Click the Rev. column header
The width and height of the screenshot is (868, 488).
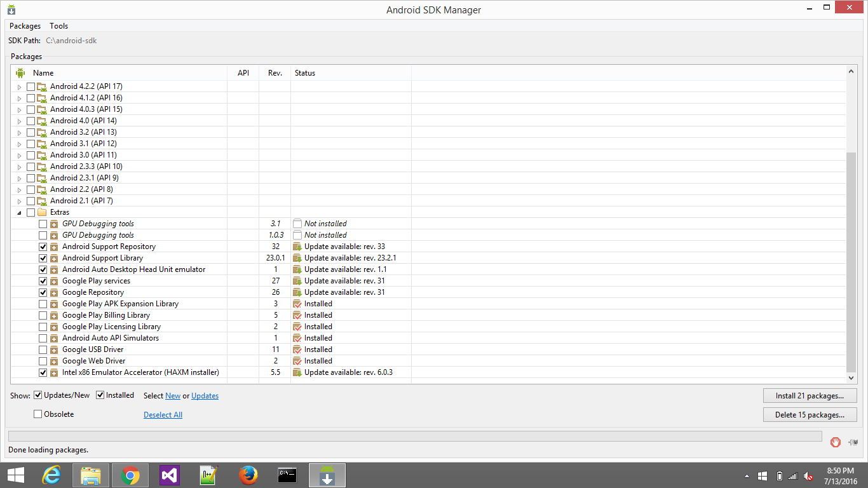[x=275, y=73]
